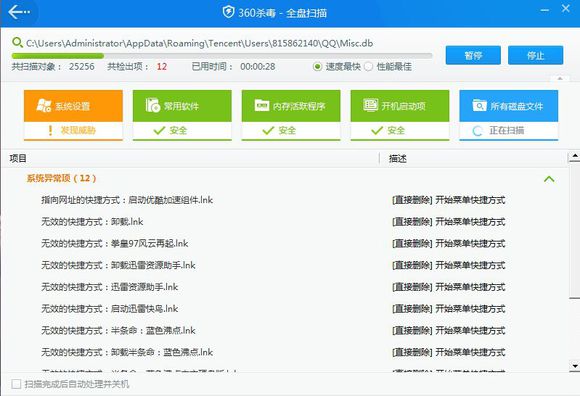Click the software icon on 常用软件 tile
Image resolution: width=580 pixels, height=396 pixels.
tap(153, 105)
